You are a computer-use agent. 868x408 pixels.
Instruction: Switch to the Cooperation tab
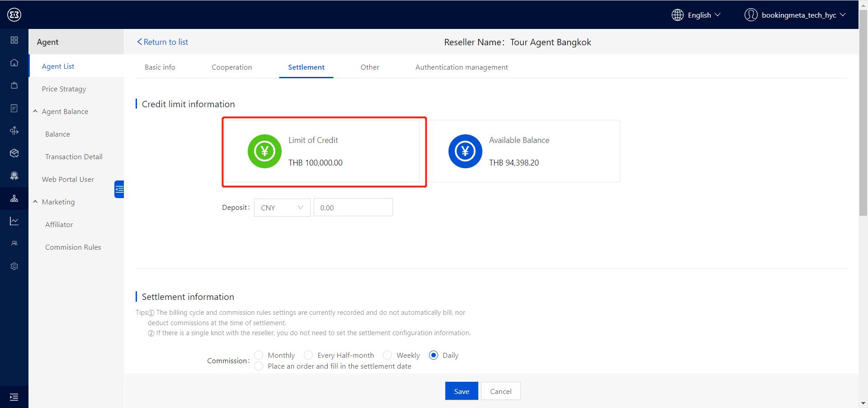[x=231, y=67]
